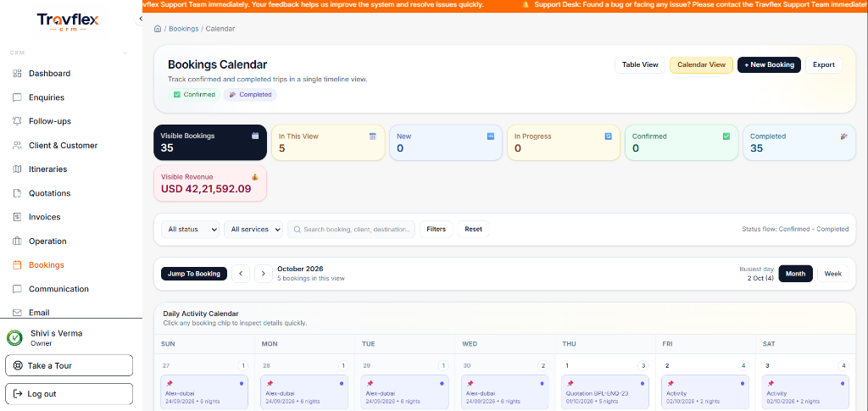Click the icon on In Progress card
The image size is (868, 411).
pyautogui.click(x=609, y=136)
